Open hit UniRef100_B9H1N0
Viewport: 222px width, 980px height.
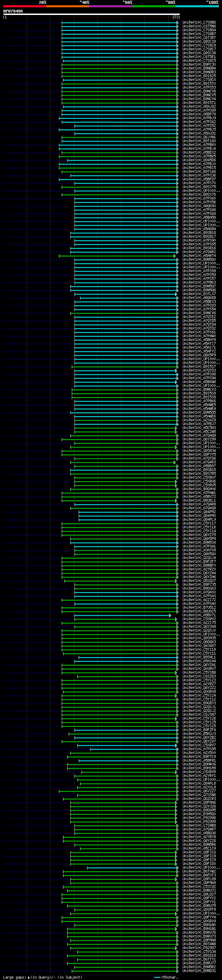click(199, 925)
